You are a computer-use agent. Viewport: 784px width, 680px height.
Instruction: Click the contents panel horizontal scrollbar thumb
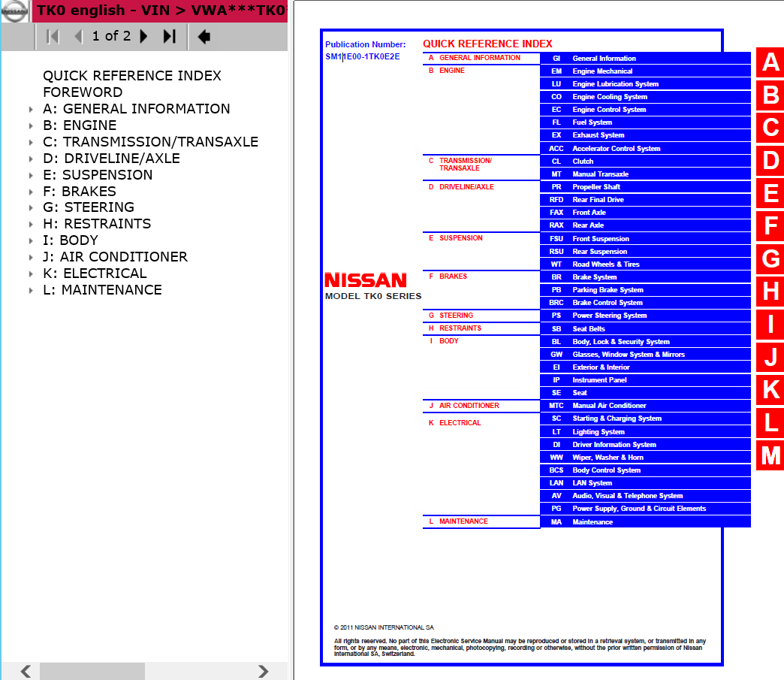92,671
